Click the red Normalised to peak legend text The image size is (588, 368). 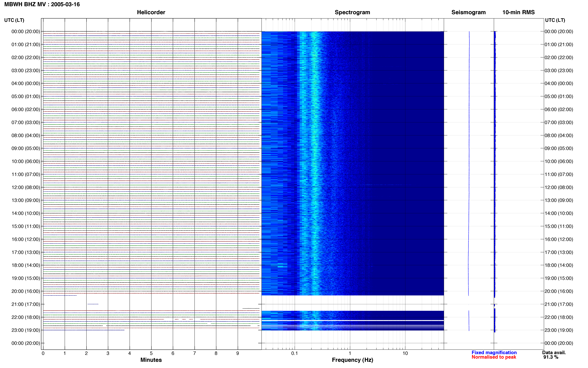coord(494,357)
